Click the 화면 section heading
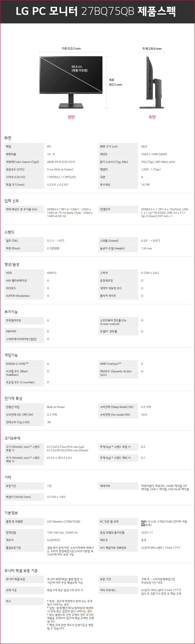This screenshot has height=644, width=195. (x=8, y=138)
